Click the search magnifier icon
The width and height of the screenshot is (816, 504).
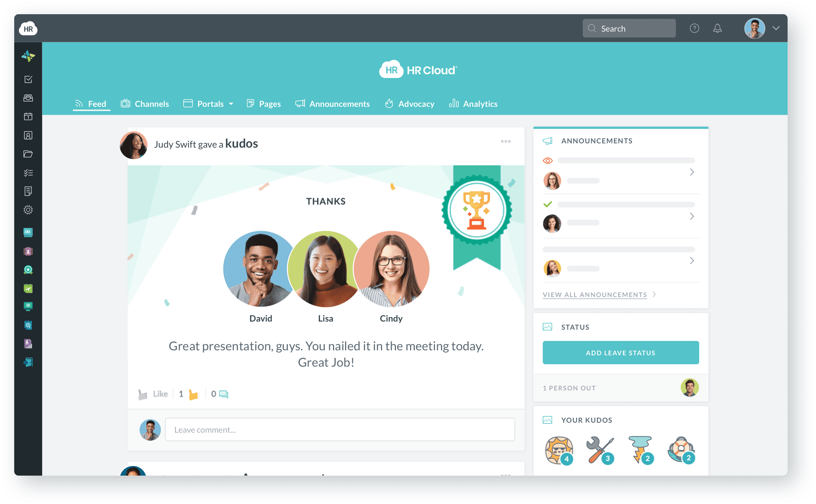593,28
